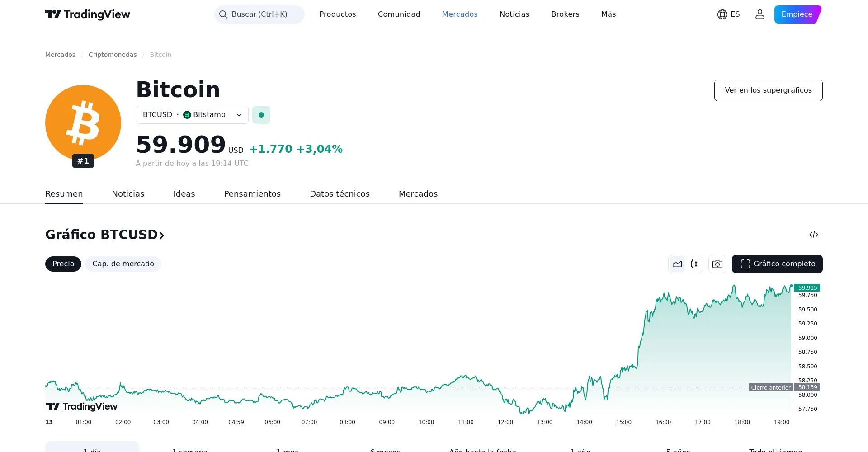Open the Gráfico BTCUSD heading link
Viewport: 868px width, 452px height.
click(x=105, y=235)
